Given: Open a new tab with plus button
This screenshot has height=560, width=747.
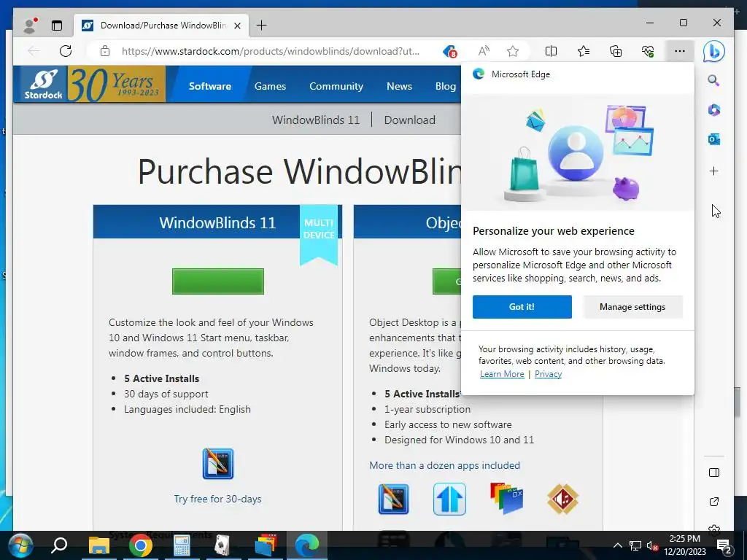Looking at the screenshot, I should (x=262, y=26).
